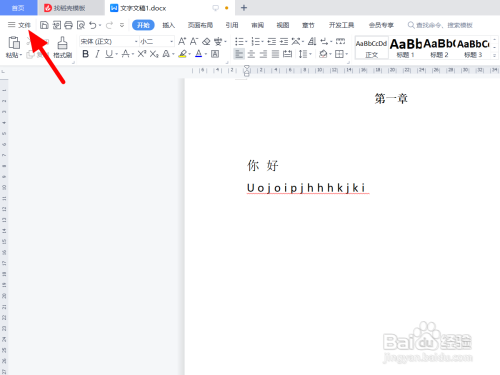Switch to the 插入 (Insert) tab
Viewport: 500px width, 375px height.
[x=169, y=25]
